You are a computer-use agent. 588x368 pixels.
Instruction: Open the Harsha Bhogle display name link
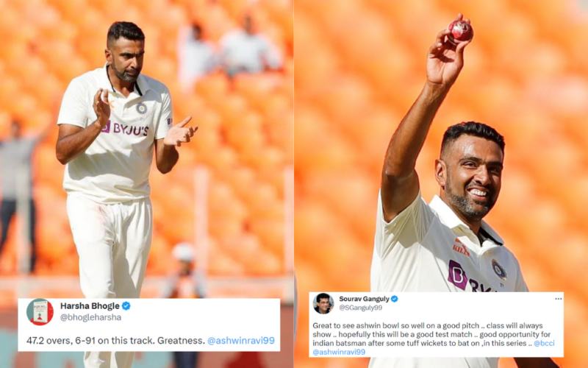90,306
